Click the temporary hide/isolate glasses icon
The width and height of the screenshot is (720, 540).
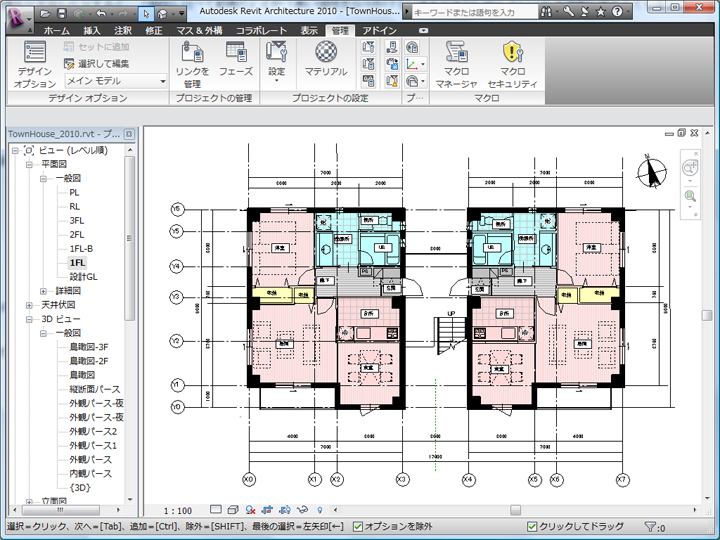[302, 510]
